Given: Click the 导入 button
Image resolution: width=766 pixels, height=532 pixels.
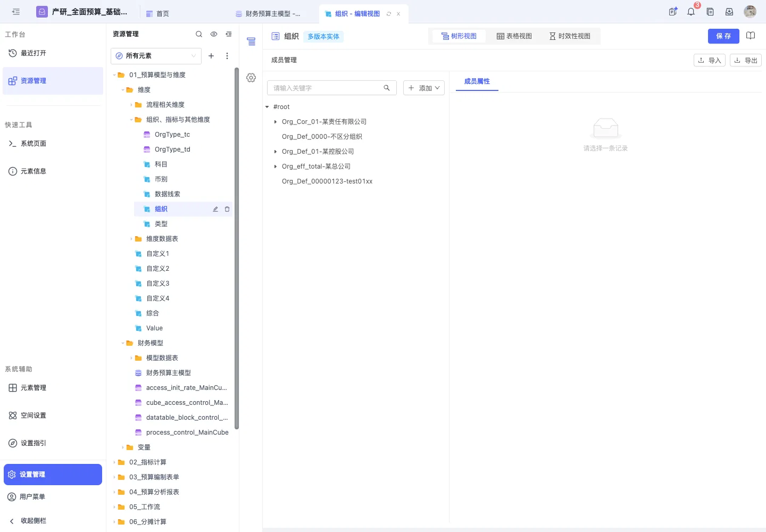Looking at the screenshot, I should pyautogui.click(x=710, y=60).
